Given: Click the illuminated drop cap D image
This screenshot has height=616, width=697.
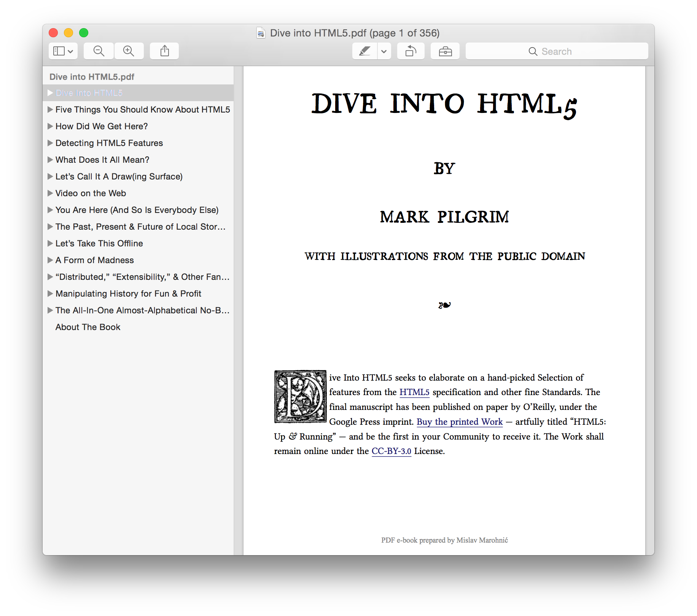Looking at the screenshot, I should tap(300, 397).
